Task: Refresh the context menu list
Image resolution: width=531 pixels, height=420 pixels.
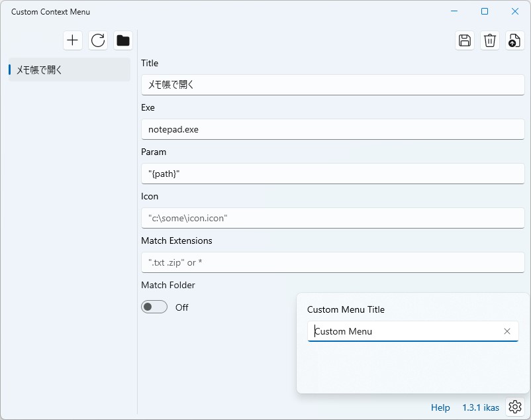Action: [x=98, y=40]
